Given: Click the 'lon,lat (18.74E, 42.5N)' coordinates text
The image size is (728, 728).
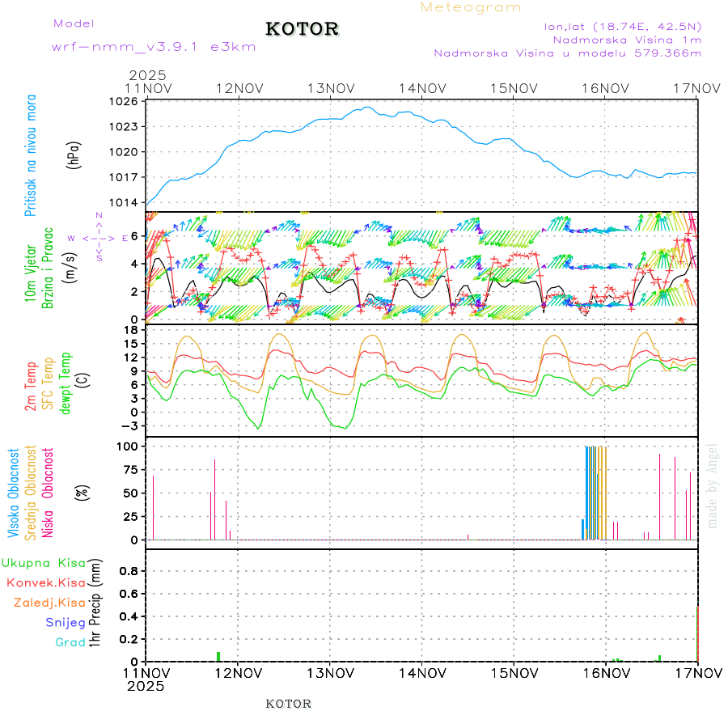Looking at the screenshot, I should pos(623,26).
